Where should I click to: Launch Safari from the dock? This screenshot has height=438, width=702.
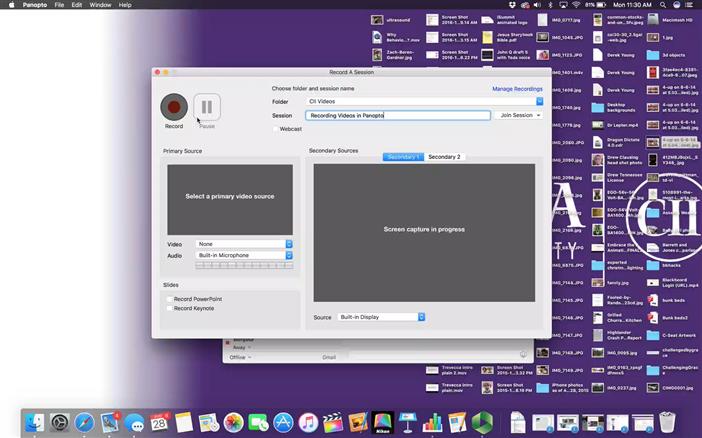point(84,423)
